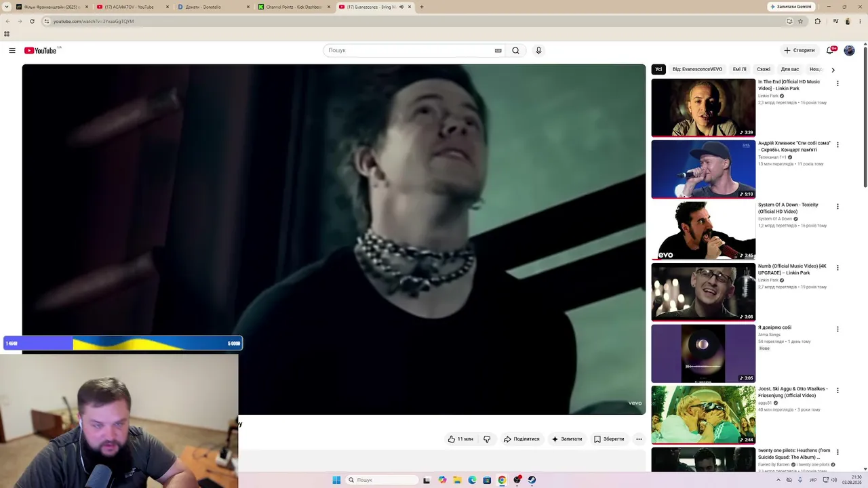Click the 'Створити' create button
Image resolution: width=868 pixels, height=488 pixels.
[800, 50]
